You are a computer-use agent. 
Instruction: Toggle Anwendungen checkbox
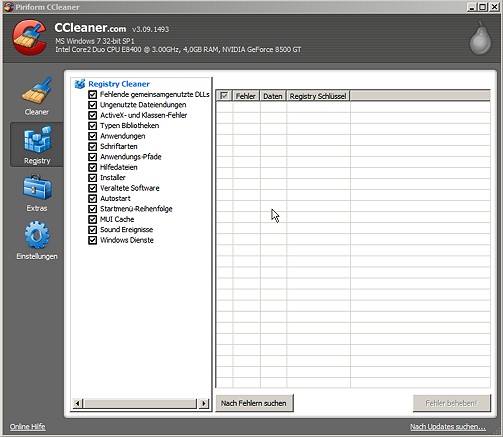point(92,136)
